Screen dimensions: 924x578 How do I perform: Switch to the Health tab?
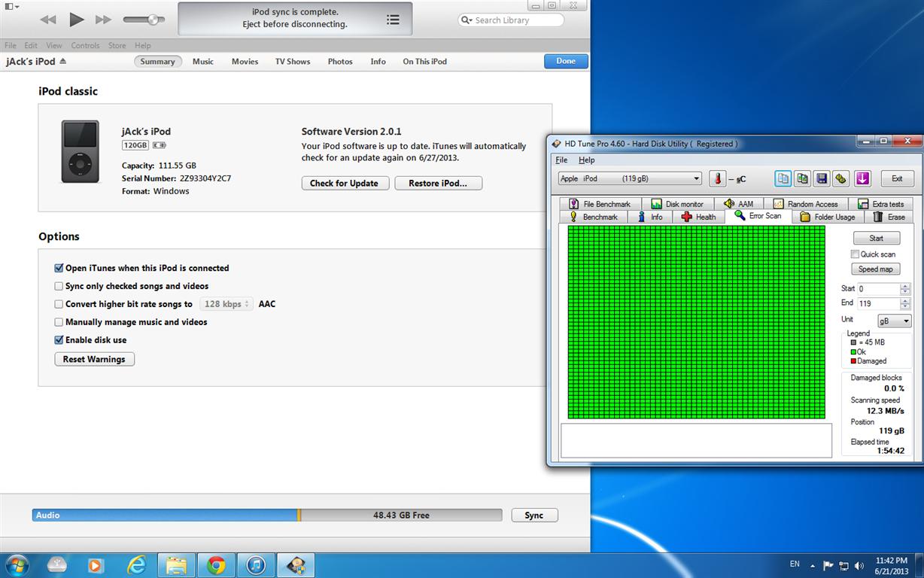click(698, 217)
